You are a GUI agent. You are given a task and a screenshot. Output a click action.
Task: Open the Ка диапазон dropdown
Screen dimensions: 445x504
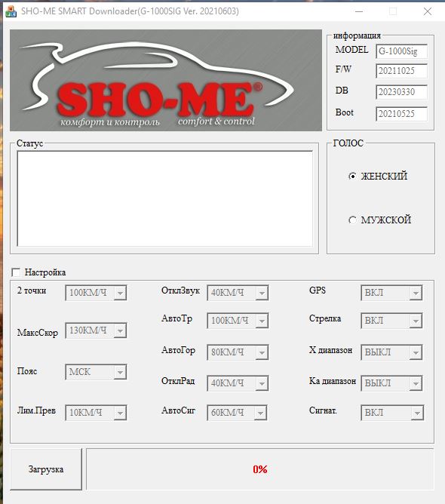[x=391, y=383]
